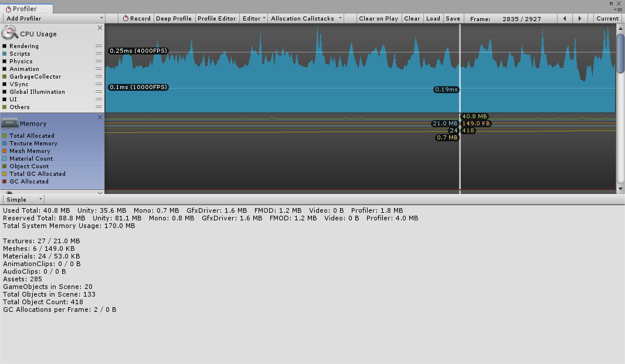
Task: Click scroll up arrow of modules list
Action: point(620,28)
